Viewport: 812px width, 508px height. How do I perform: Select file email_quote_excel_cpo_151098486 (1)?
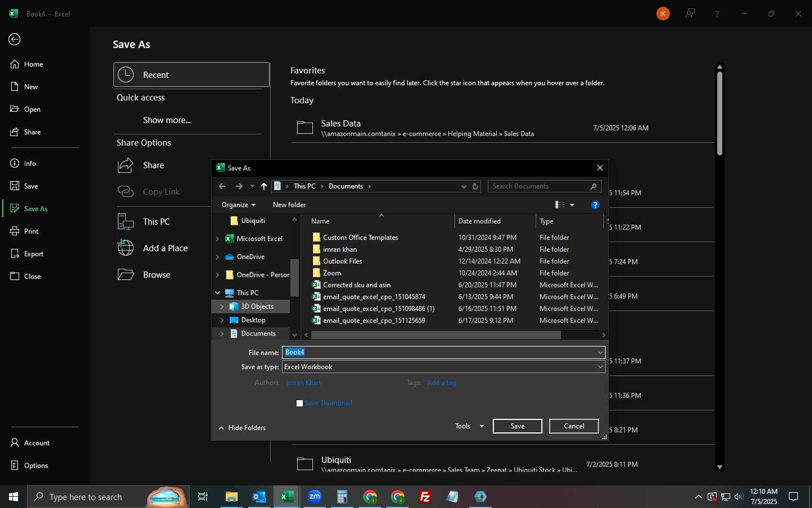(378, 309)
